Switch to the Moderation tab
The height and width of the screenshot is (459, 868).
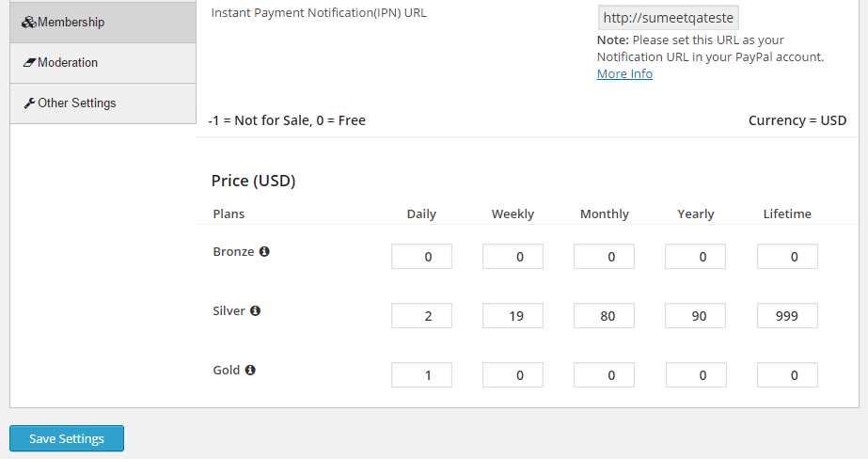(103, 63)
